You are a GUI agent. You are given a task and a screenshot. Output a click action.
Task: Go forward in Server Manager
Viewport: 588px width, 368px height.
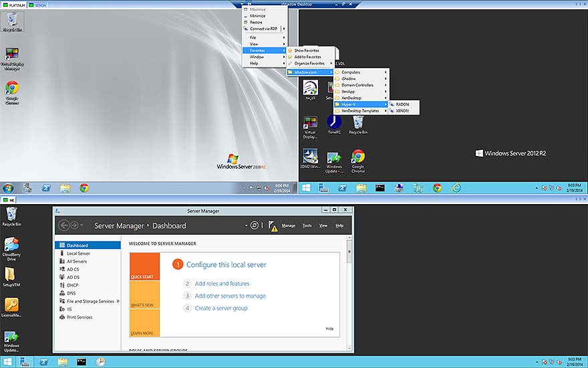74,225
